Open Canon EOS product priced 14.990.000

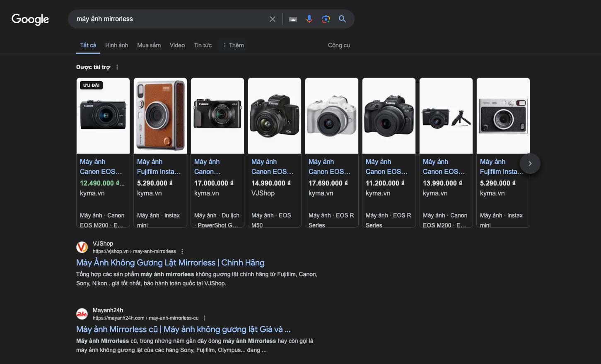click(x=273, y=166)
